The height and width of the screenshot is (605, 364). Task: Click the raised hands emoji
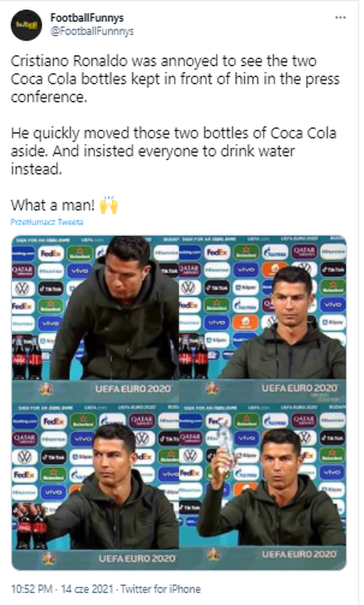point(109,205)
